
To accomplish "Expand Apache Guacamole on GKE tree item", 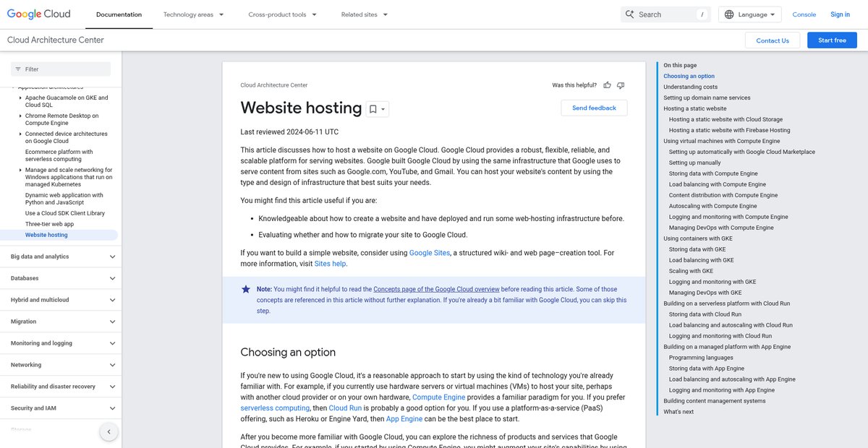I will [x=20, y=98].
